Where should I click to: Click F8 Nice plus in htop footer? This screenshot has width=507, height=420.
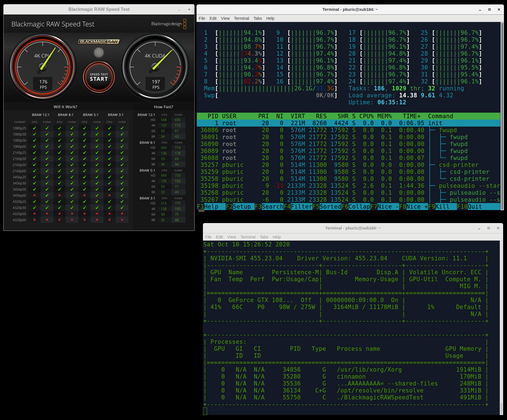(413, 207)
